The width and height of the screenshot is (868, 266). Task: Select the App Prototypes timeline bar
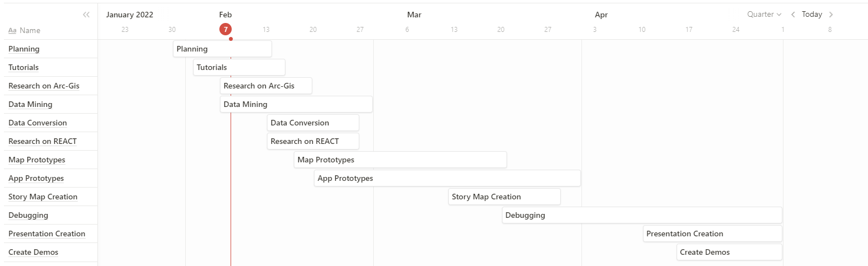[447, 178]
